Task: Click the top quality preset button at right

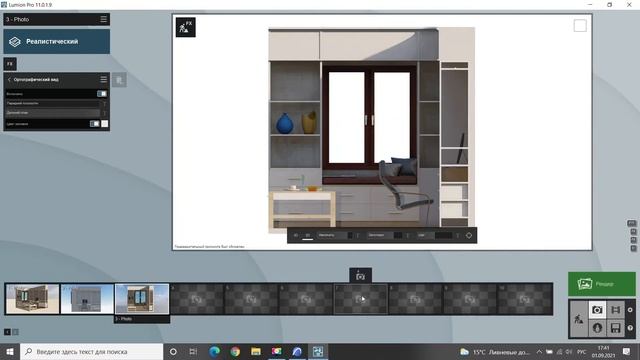Action: click(x=632, y=223)
